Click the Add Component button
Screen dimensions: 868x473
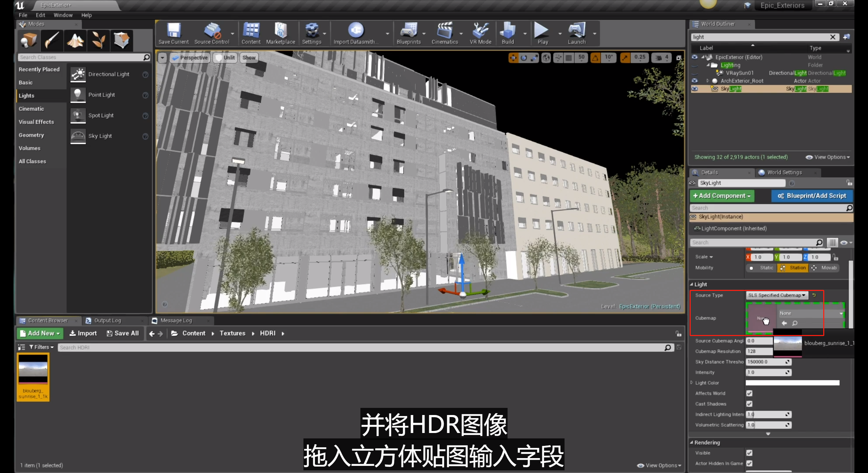(722, 196)
